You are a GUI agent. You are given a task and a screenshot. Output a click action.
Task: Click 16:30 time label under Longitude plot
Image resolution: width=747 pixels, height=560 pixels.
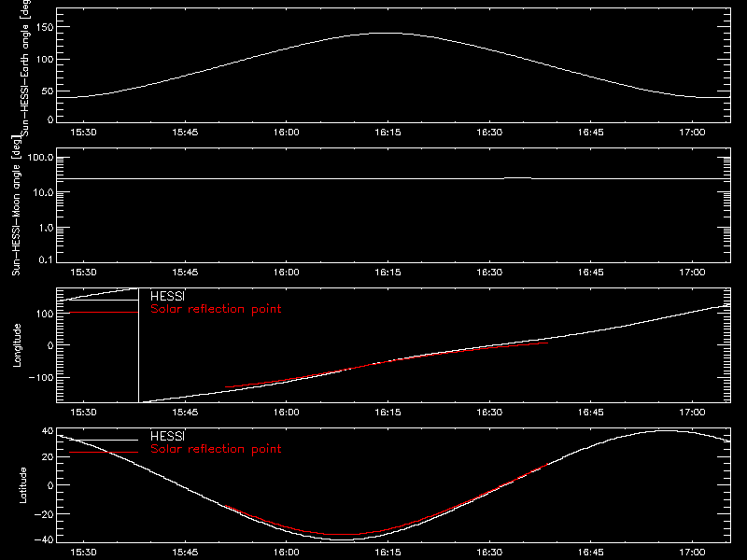coord(489,412)
